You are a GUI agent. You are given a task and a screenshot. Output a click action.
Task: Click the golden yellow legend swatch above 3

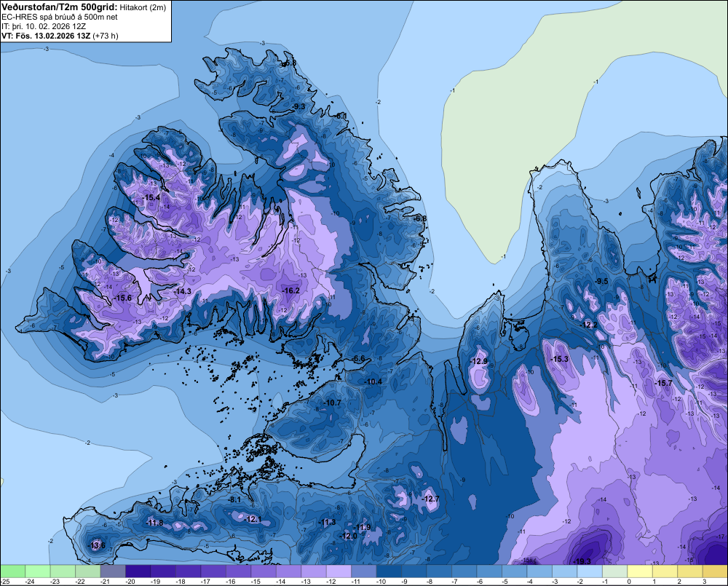(715, 571)
